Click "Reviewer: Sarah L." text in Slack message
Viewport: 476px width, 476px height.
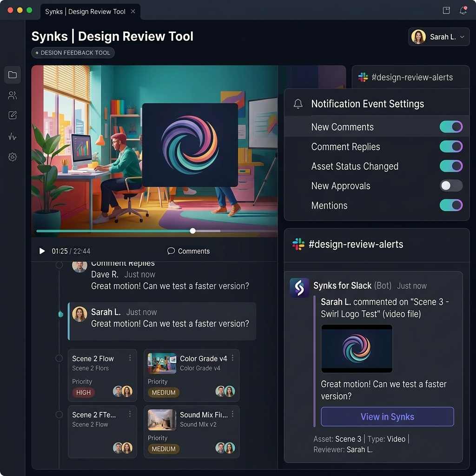pos(343,450)
